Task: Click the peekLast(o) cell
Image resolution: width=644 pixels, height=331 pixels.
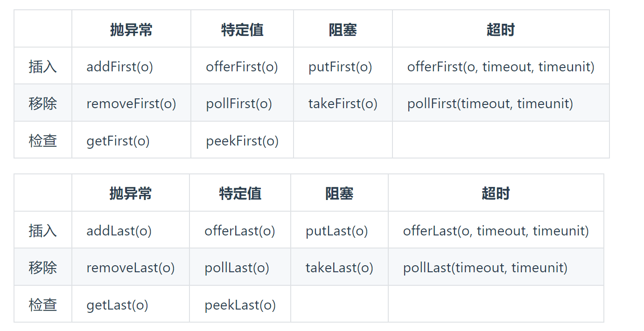Action: click(x=240, y=305)
